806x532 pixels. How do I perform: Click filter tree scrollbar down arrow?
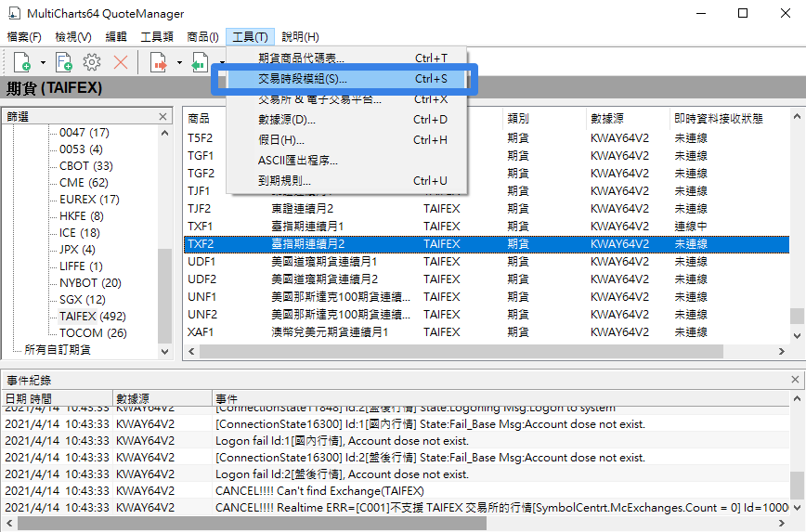pos(164,352)
